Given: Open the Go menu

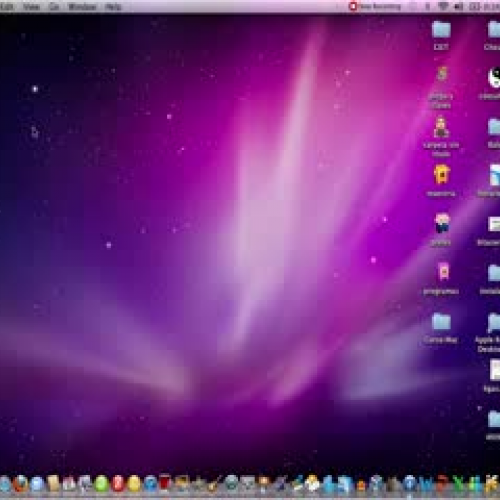Looking at the screenshot, I should point(54,7).
